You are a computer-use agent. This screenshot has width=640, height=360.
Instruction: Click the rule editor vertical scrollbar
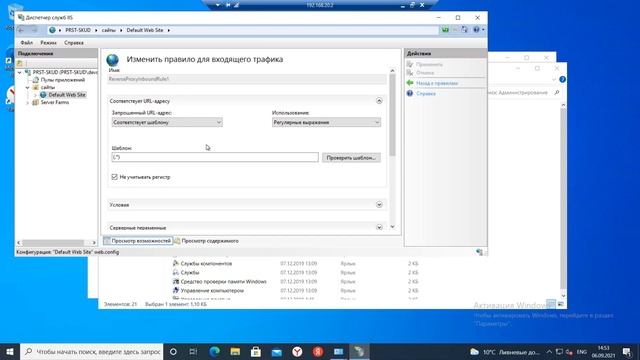392,115
